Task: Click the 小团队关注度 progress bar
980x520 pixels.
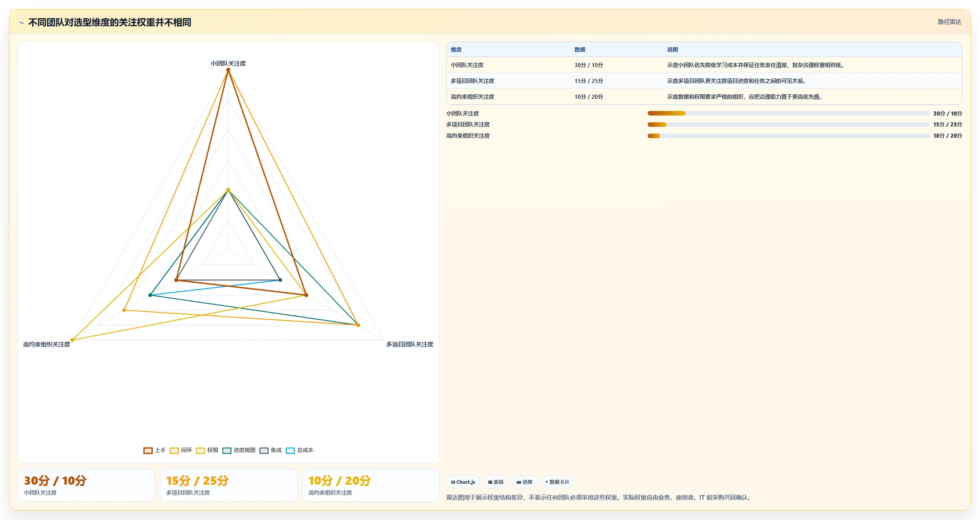Action: [x=788, y=113]
